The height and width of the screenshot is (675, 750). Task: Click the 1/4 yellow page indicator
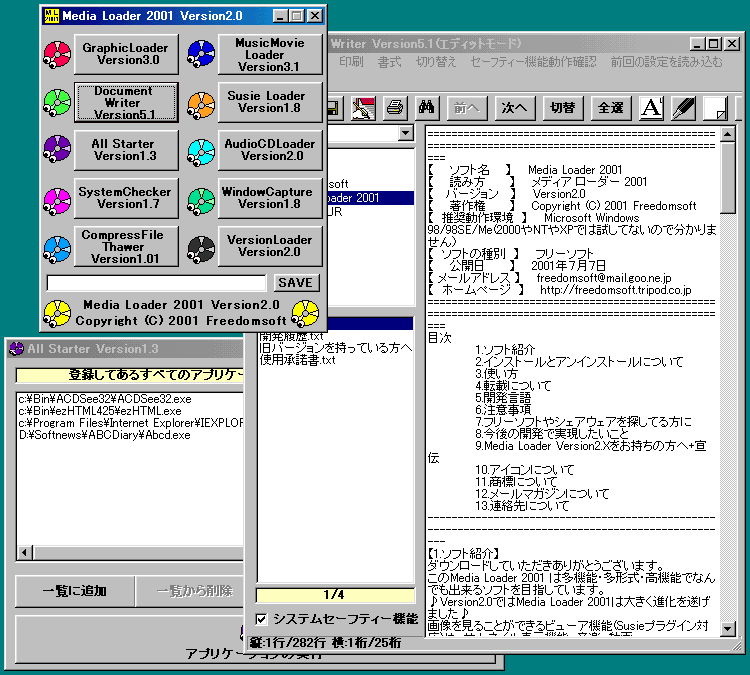(x=334, y=595)
